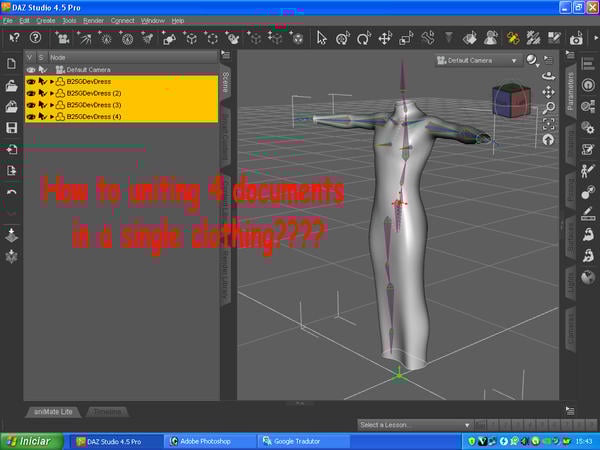
Task: Switch to Google Tradutor in taskbar
Action: (x=304, y=442)
